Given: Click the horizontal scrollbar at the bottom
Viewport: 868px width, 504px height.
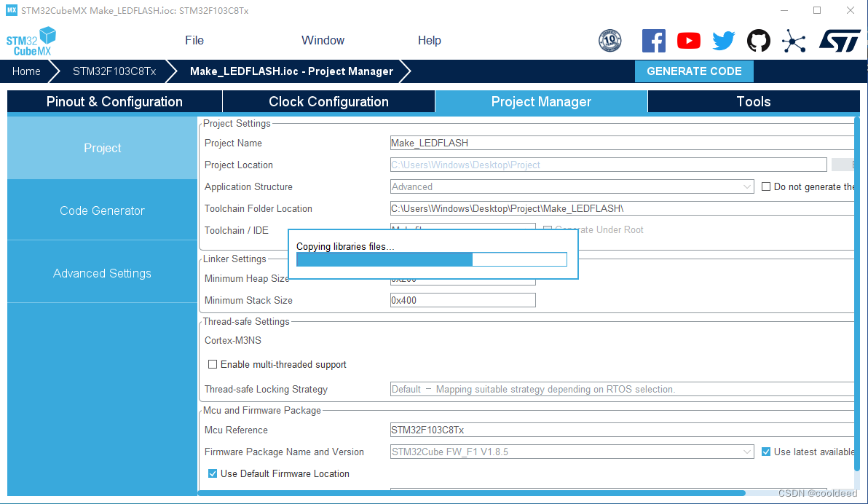Looking at the screenshot, I should (472, 492).
